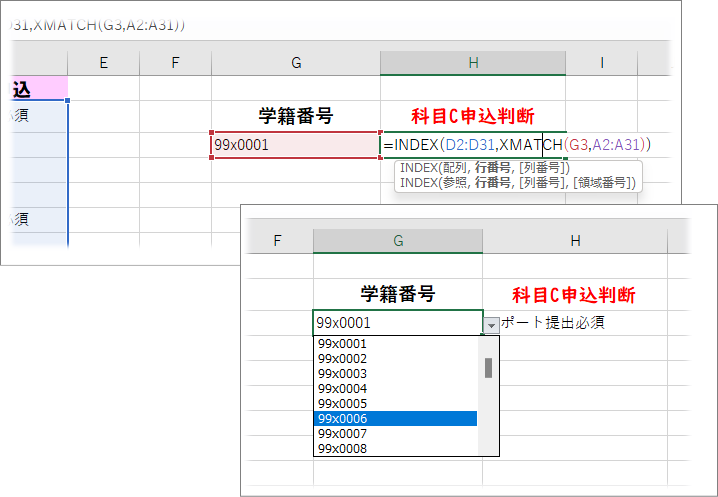Viewport: 718px width, 497px height.
Task: Select column H header in back window
Action: point(473,63)
